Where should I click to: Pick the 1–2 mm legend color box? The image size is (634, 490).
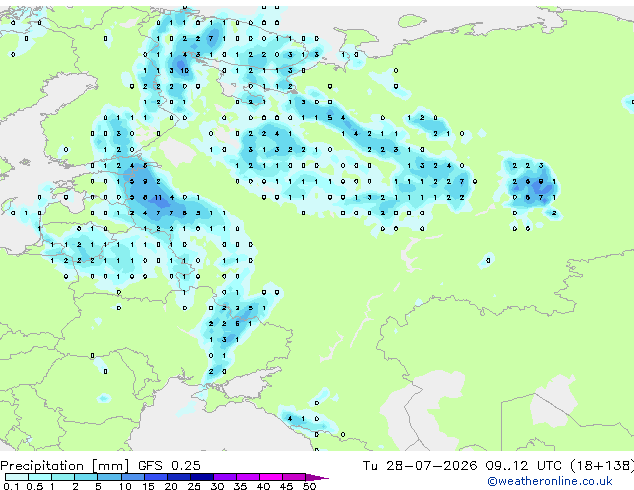pos(63,477)
